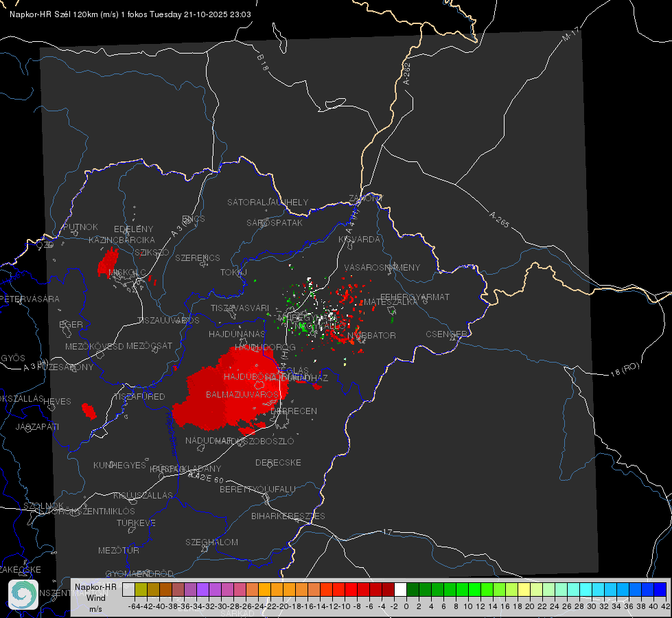Click the DEBRECEN city label
The image size is (672, 618).
click(294, 411)
